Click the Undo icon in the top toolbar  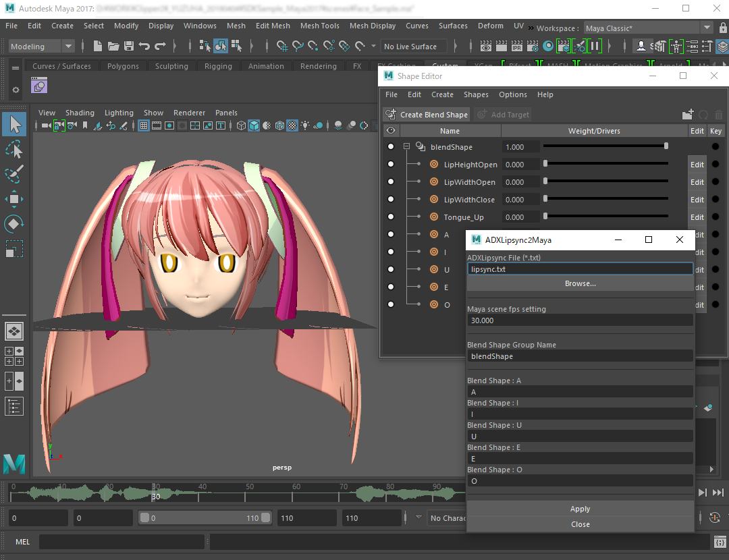pos(144,46)
